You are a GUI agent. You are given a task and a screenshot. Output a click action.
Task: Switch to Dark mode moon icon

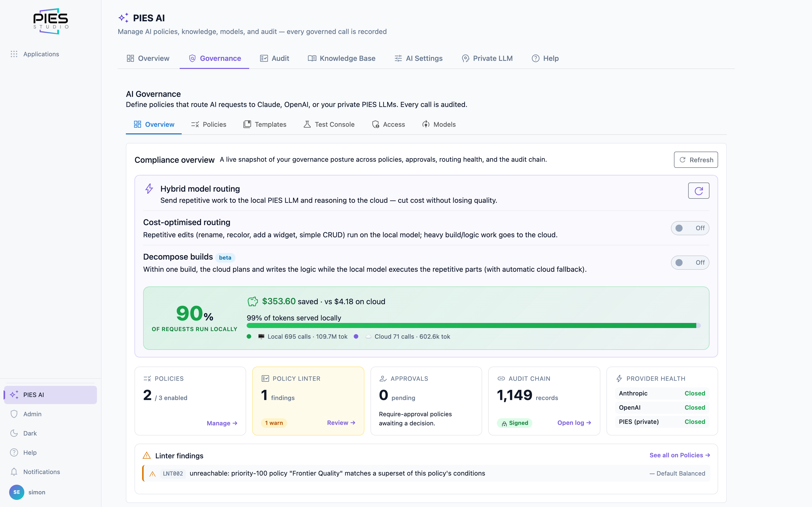click(14, 433)
